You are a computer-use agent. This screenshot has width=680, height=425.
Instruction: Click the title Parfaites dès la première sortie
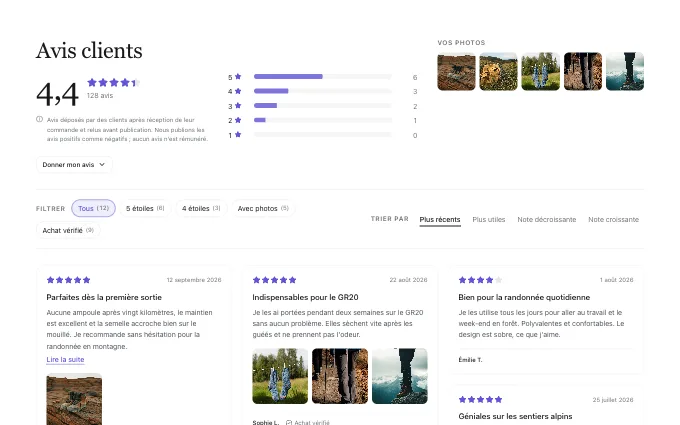pyautogui.click(x=104, y=297)
